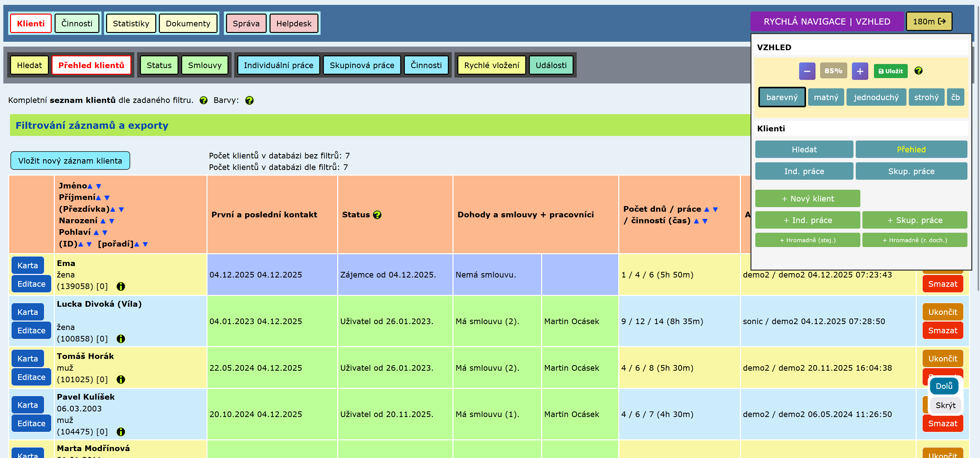Increase zoom with the plus button

pyautogui.click(x=859, y=71)
